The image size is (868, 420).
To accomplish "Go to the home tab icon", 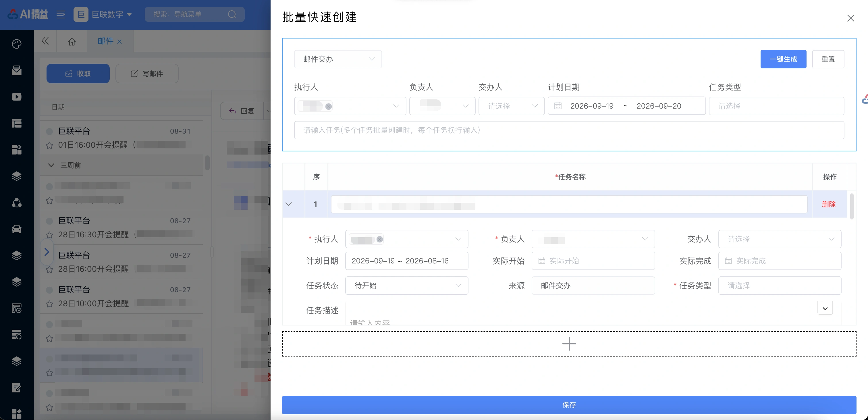I will tap(72, 41).
